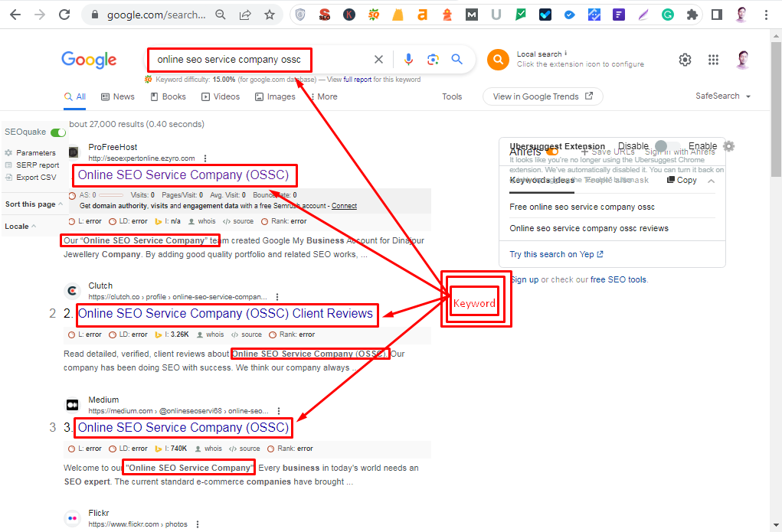
Task: Open Clutch OSSC Client Reviews result
Action: click(225, 314)
